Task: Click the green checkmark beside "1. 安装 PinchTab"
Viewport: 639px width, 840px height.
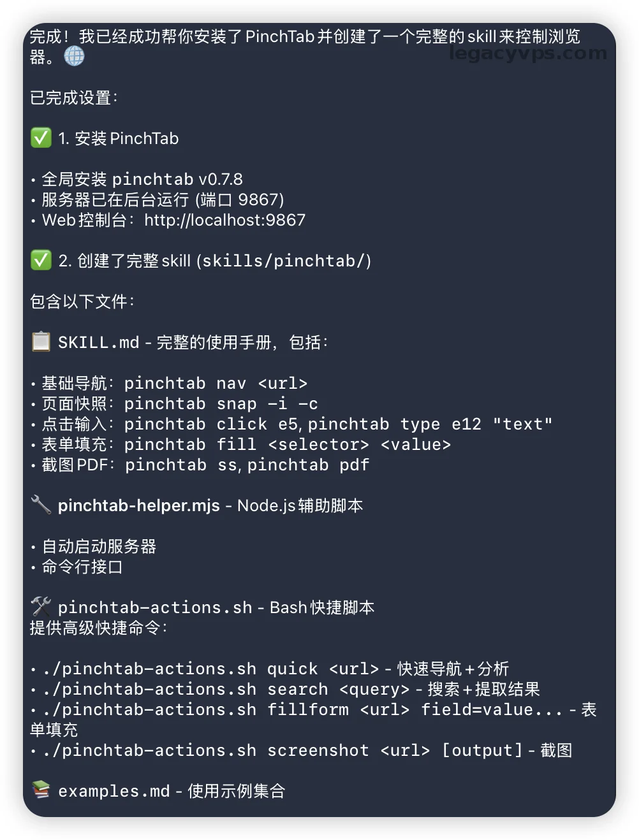Action: click(41, 138)
